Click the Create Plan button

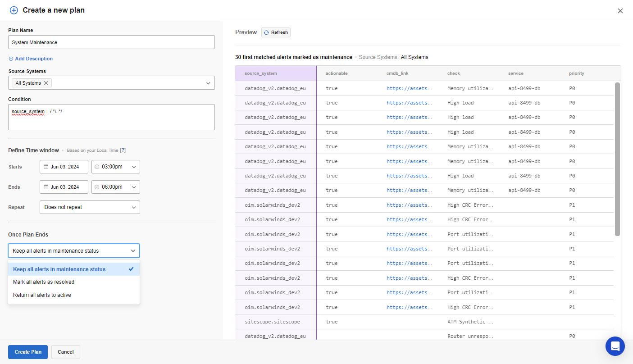[28, 352]
